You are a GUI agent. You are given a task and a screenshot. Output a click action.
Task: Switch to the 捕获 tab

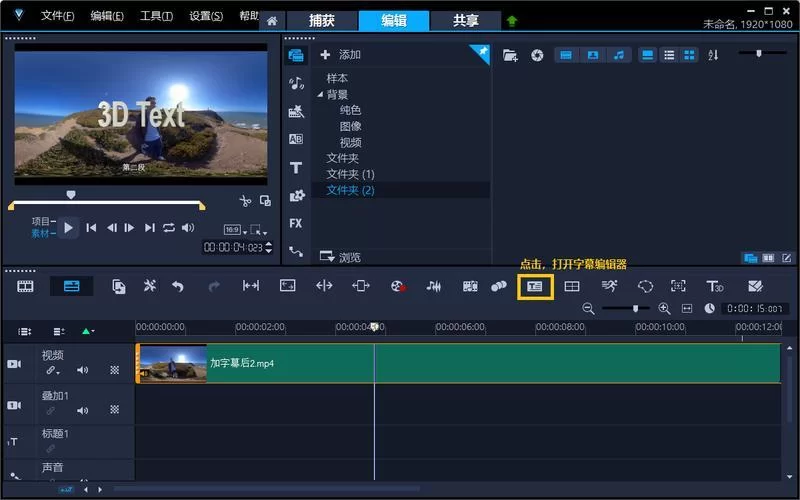pos(323,20)
